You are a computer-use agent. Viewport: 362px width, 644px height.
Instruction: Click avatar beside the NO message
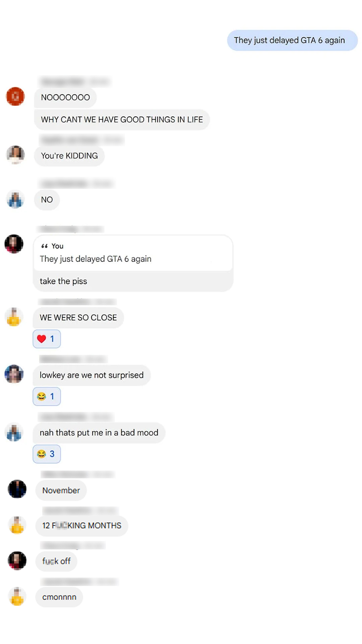click(15, 199)
